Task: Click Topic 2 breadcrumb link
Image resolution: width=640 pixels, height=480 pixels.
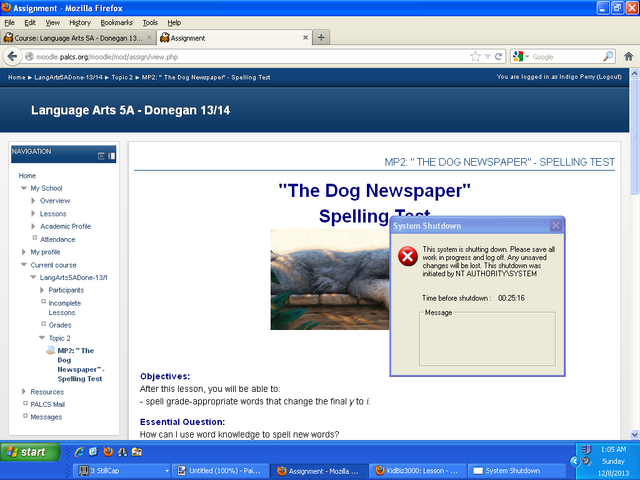Action: pyautogui.click(x=122, y=77)
